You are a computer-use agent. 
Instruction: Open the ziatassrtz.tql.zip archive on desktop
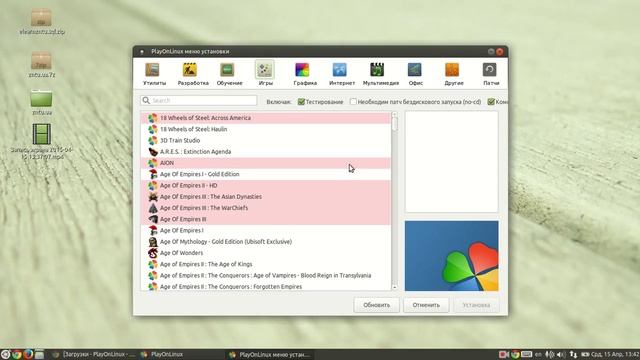(42, 22)
